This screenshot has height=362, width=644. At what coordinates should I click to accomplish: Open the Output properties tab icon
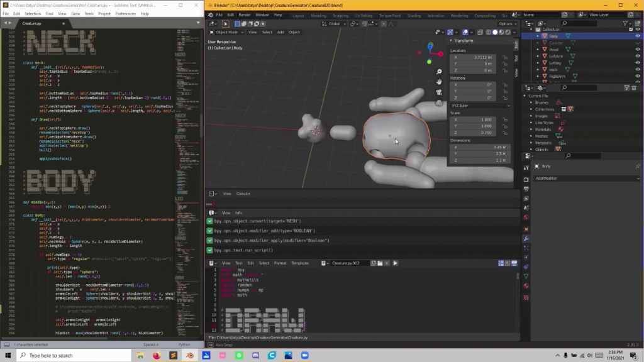coord(526,189)
